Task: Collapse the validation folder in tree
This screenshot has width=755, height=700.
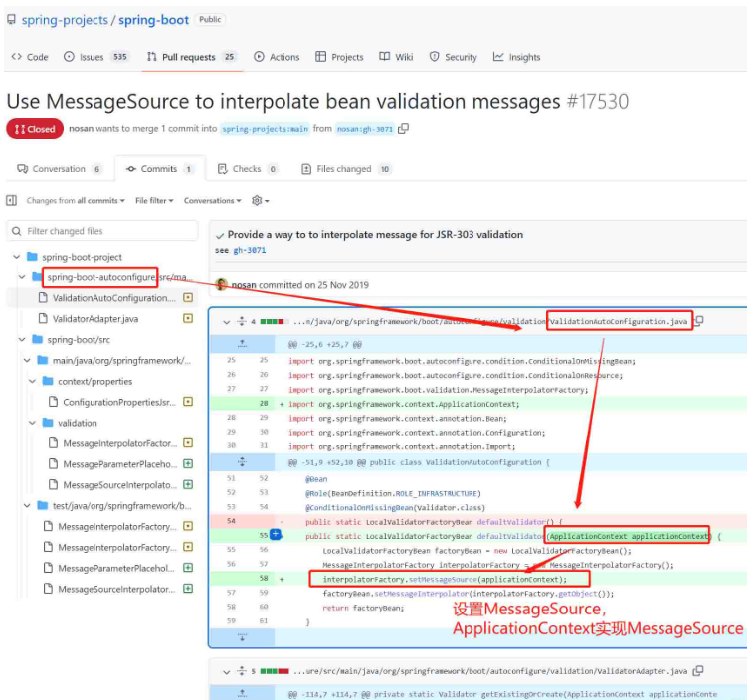Action: point(33,423)
